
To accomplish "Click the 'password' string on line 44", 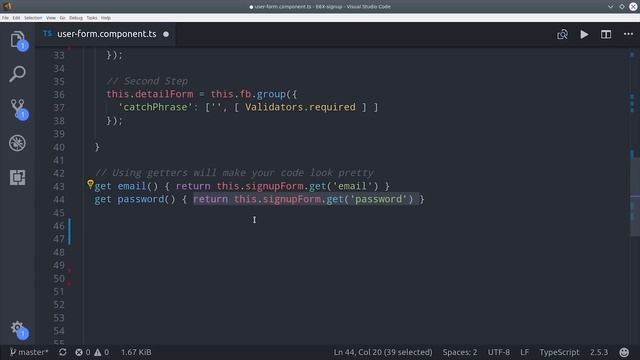I will (378, 199).
